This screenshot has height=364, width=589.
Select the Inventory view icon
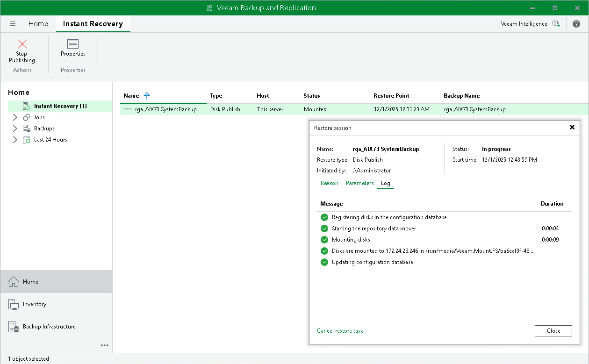tap(14, 304)
